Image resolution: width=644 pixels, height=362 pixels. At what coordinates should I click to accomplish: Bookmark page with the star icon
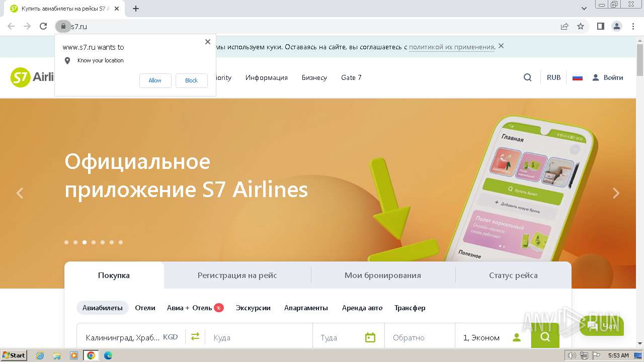point(581,26)
